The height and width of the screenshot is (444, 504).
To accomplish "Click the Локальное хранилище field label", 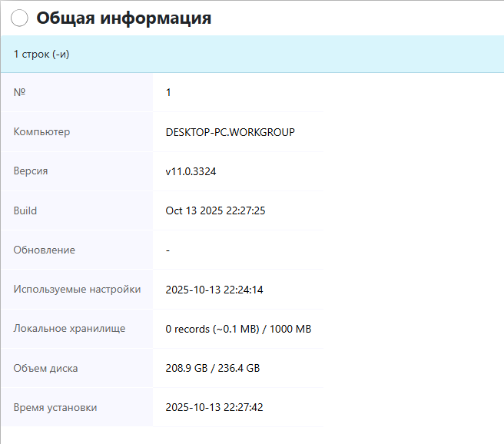I will [69, 329].
